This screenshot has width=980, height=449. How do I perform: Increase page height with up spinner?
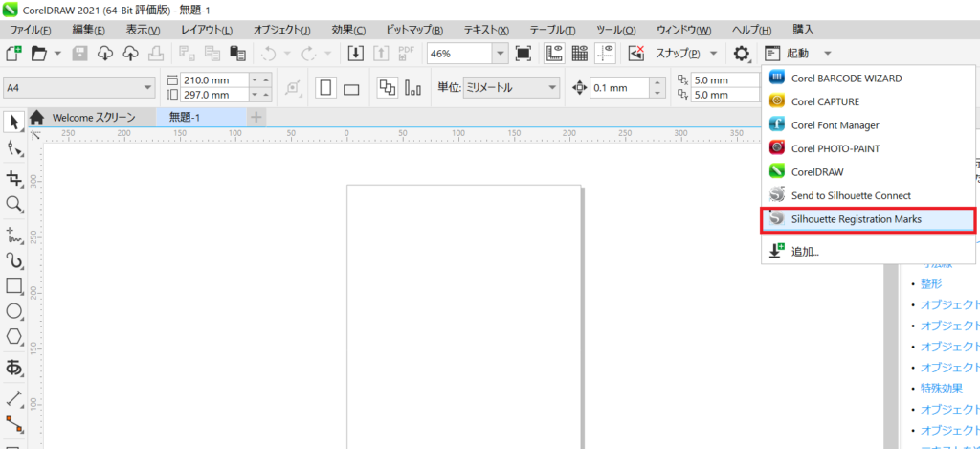[x=266, y=95]
